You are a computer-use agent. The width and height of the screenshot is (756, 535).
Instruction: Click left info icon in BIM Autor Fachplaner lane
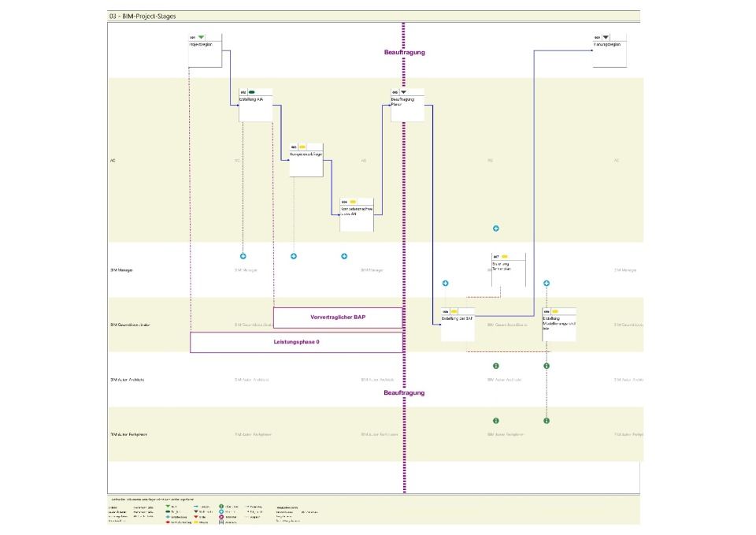[x=496, y=421]
